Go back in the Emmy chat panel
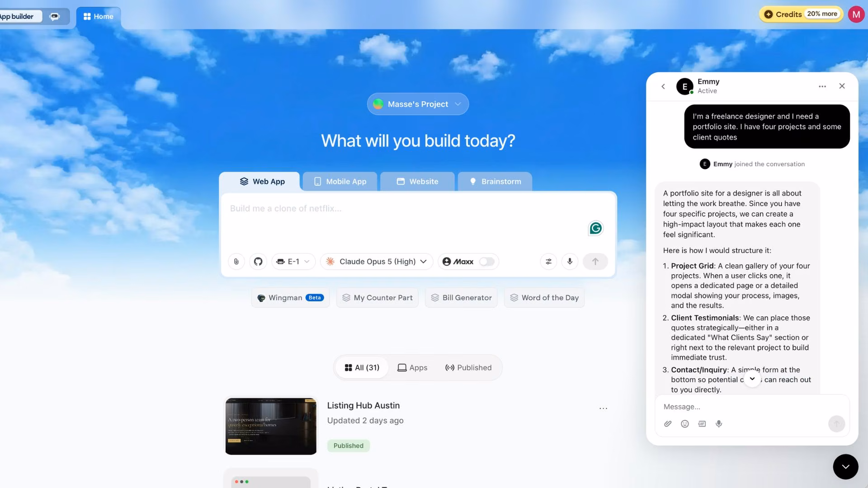This screenshot has width=868, height=488. point(663,86)
